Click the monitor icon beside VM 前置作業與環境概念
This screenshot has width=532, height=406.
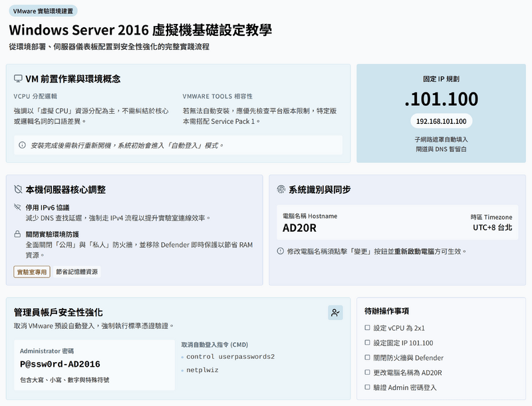pyautogui.click(x=19, y=79)
